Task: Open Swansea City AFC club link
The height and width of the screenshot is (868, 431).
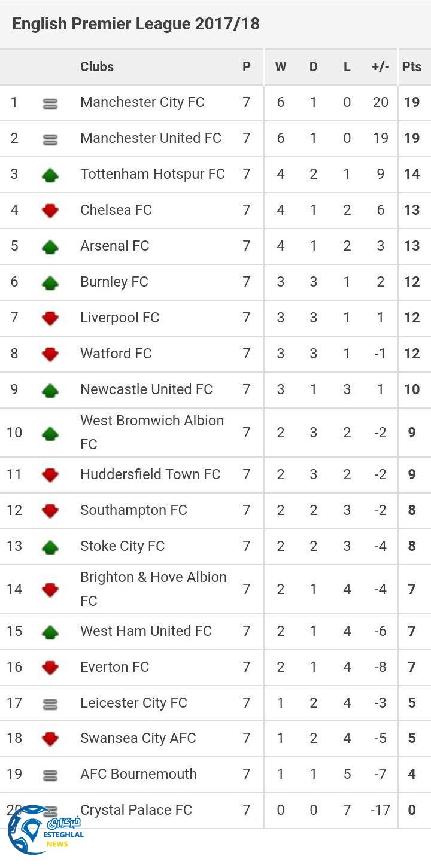Action: [x=138, y=738]
